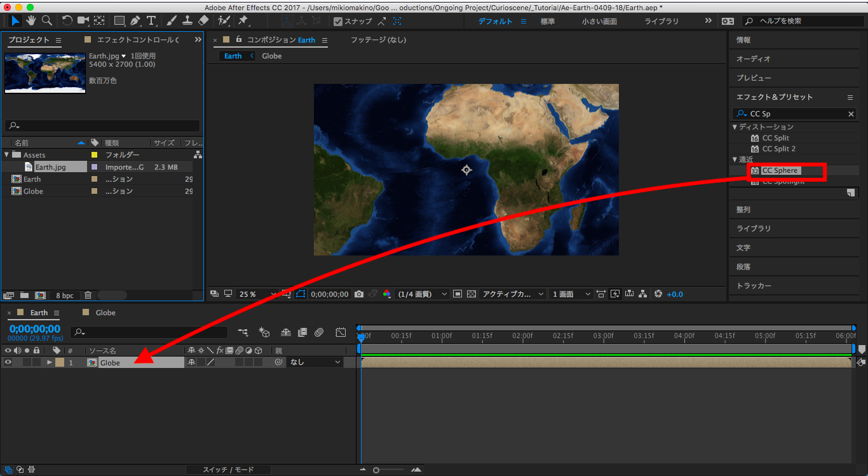Select the Pen tool
The height and width of the screenshot is (476, 868).
(135, 21)
